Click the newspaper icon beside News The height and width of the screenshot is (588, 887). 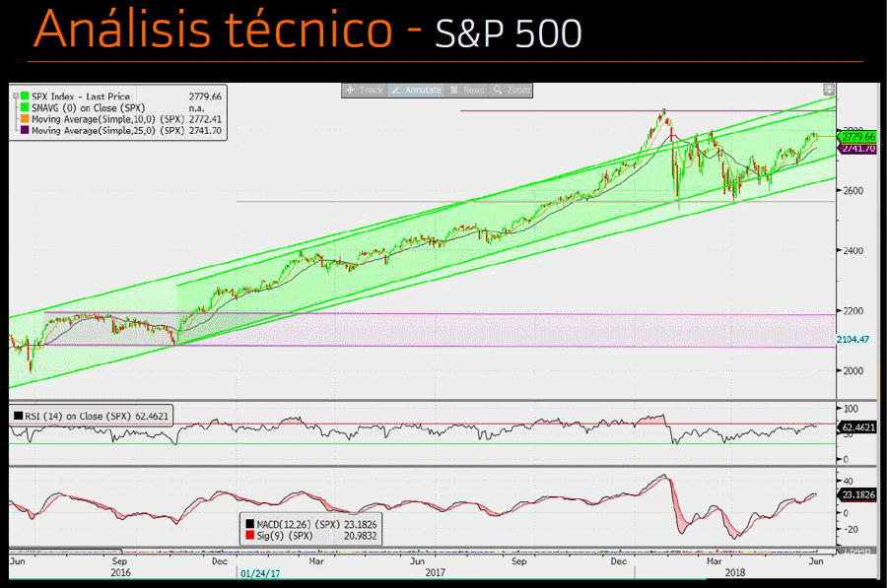(x=453, y=90)
